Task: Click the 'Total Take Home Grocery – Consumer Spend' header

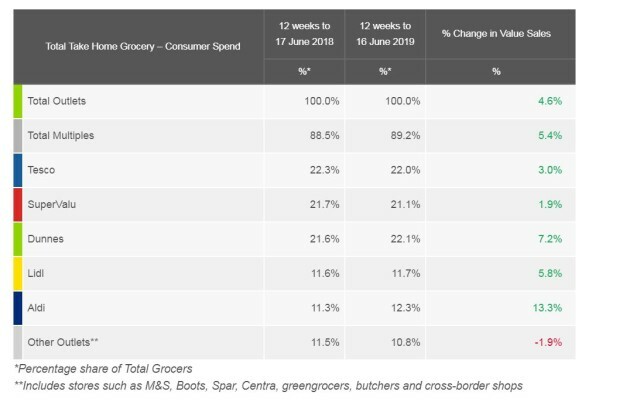Action: click(143, 47)
